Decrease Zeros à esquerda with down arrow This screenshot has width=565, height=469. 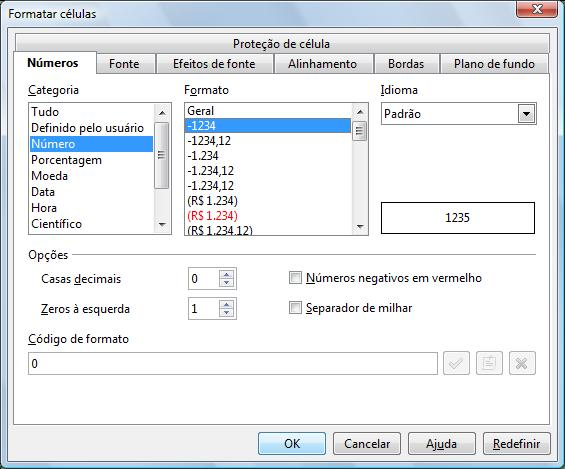tap(227, 313)
